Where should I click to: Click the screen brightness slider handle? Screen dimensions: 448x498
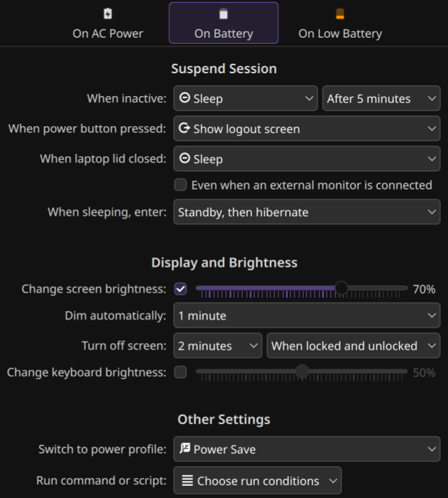341,288
